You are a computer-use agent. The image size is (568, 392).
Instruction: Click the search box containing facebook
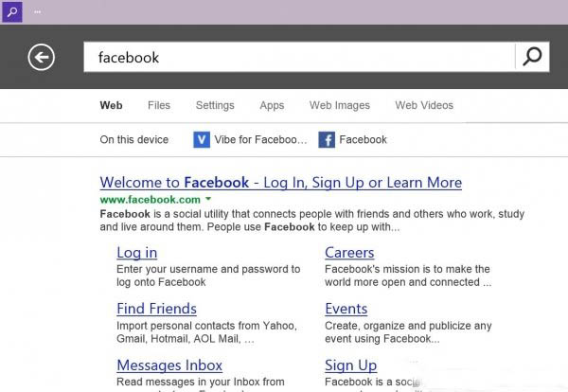pos(299,57)
